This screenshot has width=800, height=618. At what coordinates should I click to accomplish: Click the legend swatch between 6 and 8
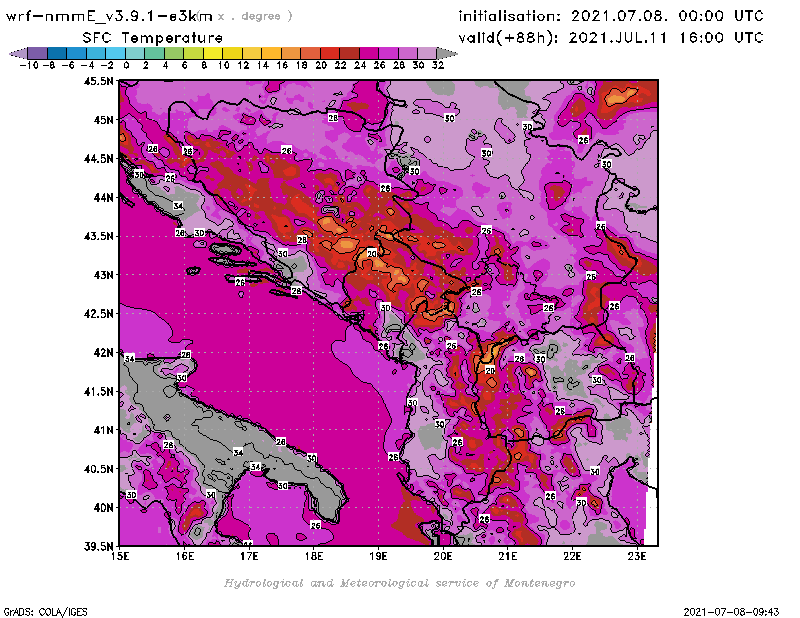pyautogui.click(x=193, y=53)
